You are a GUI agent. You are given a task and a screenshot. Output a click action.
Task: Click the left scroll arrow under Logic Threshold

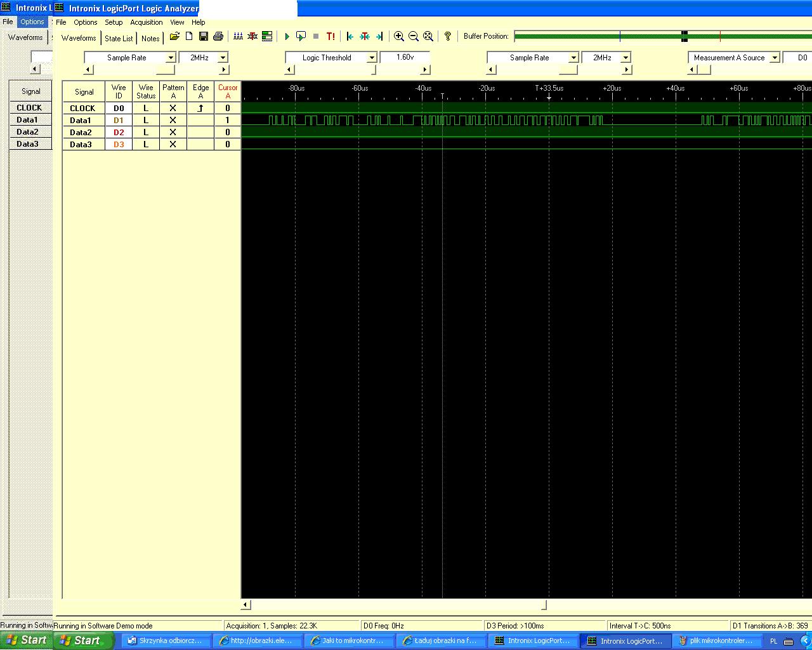(290, 70)
